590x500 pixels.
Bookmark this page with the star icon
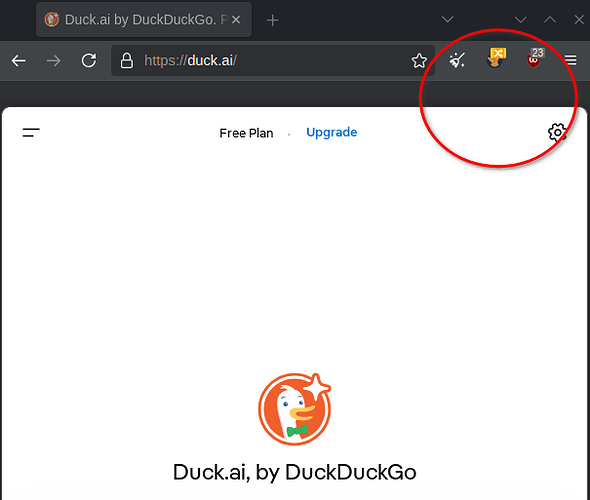419,61
